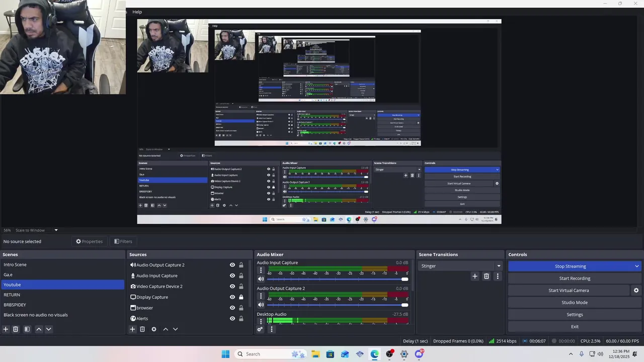Lock the Video Capture Device 2 source
The width and height of the screenshot is (644, 362).
(241, 287)
